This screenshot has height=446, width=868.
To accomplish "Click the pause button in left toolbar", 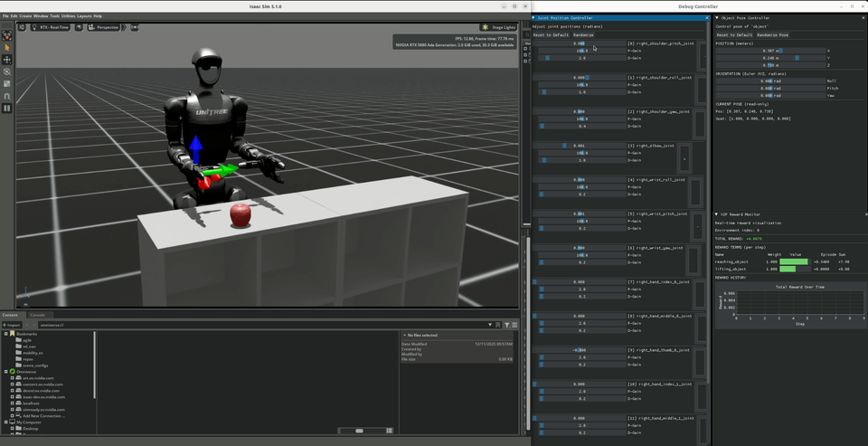I will point(7,108).
